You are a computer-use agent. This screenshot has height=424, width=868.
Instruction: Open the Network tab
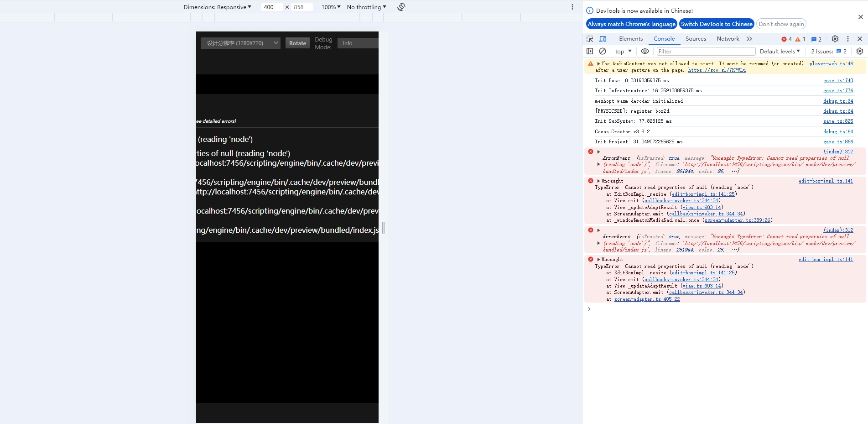click(x=728, y=39)
